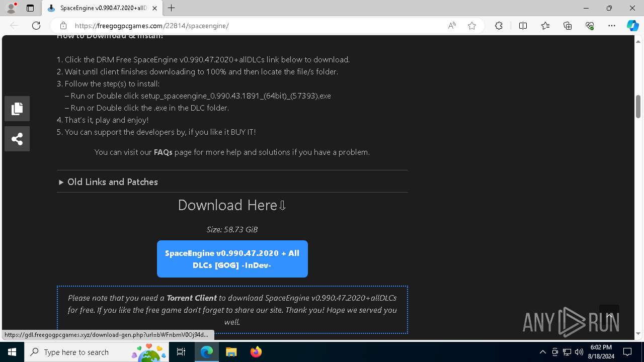Image resolution: width=644 pixels, height=362 pixels.
Task: Refresh the current page
Action: [x=36, y=26]
